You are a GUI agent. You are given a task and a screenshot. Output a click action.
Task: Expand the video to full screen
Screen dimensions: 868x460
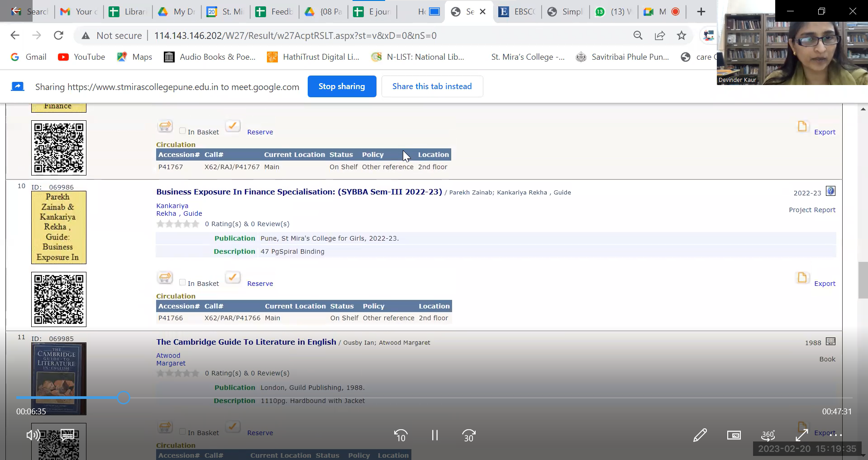(802, 435)
